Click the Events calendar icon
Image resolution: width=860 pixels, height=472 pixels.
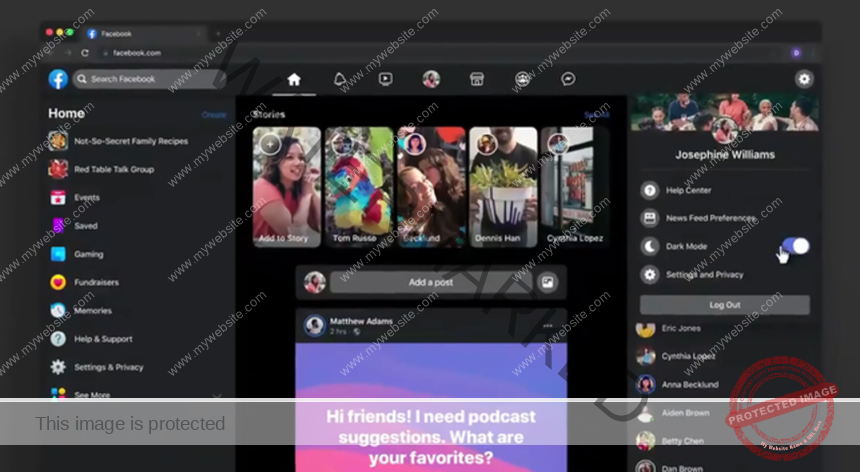tap(58, 197)
